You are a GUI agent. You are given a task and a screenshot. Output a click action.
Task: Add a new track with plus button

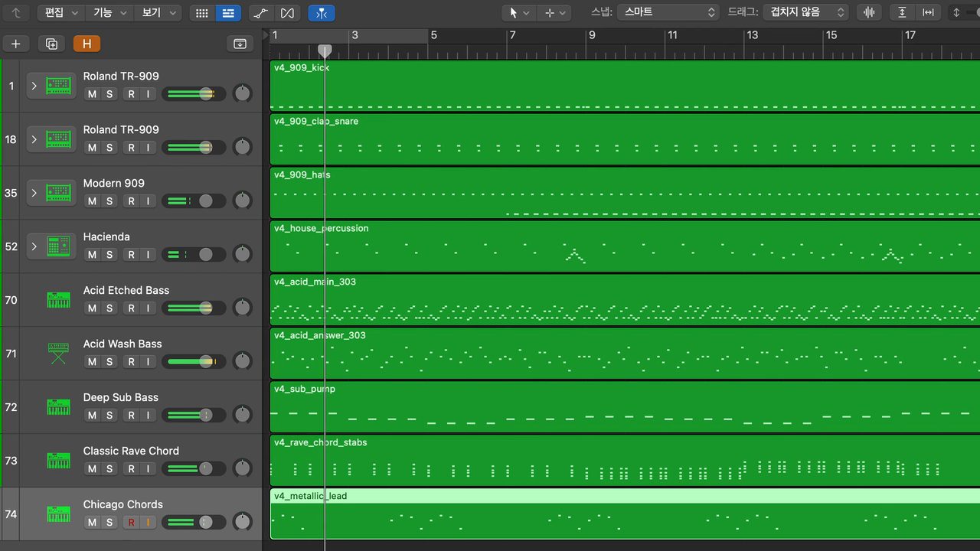point(15,44)
